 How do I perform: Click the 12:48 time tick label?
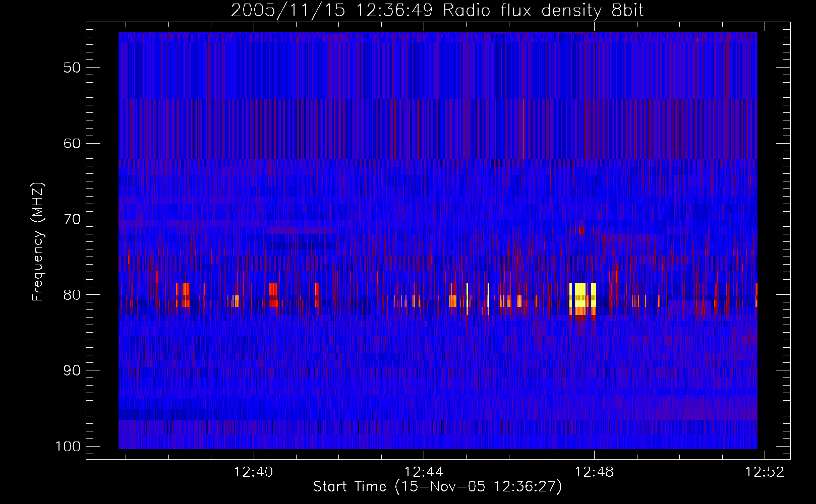tap(595, 472)
